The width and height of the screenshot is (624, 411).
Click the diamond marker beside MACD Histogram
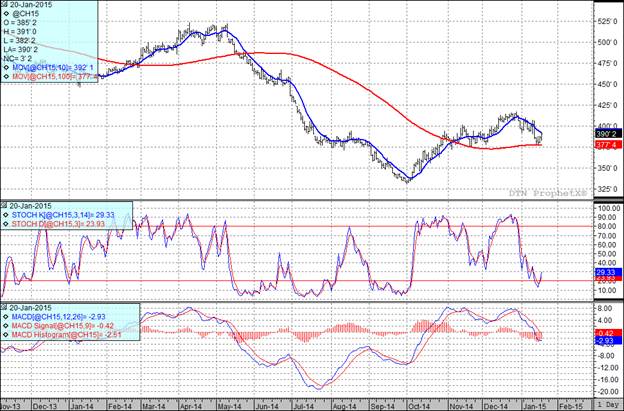pos(6,335)
